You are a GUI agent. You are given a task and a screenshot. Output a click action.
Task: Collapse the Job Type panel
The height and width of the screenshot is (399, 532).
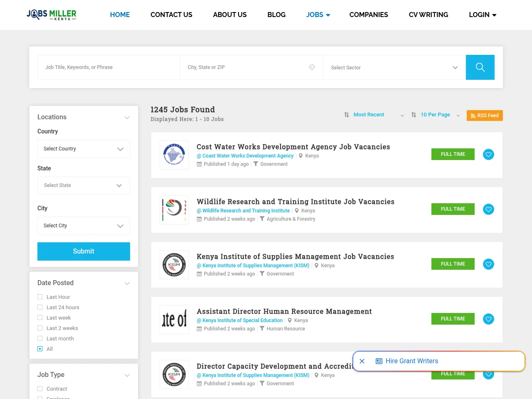point(127,375)
